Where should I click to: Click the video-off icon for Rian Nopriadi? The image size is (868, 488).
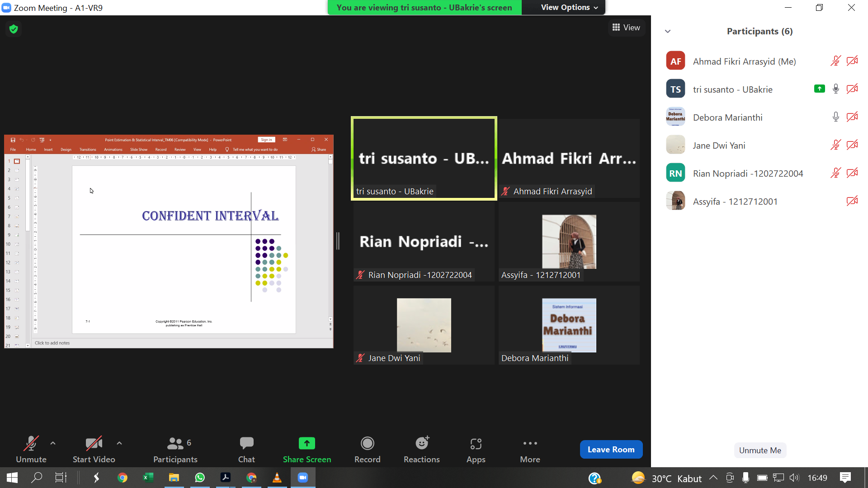pyautogui.click(x=852, y=173)
